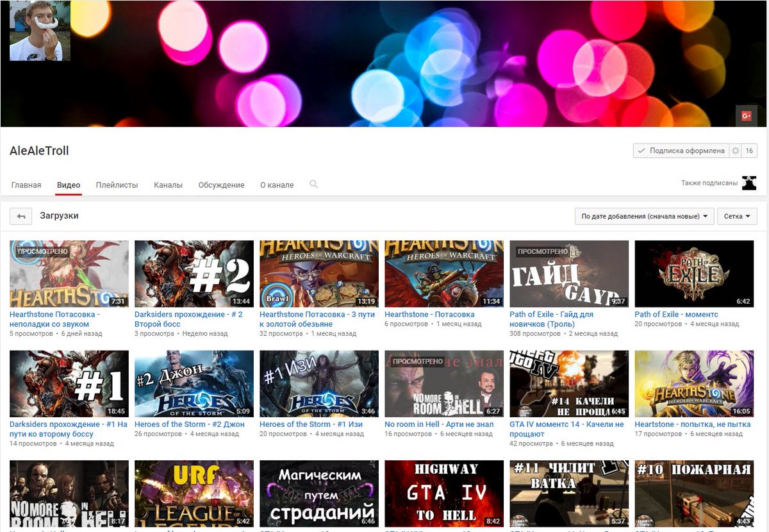Screen dimensions: 769x532
Task: Click the back arrow button beside Загрузки
Action: [x=21, y=217]
